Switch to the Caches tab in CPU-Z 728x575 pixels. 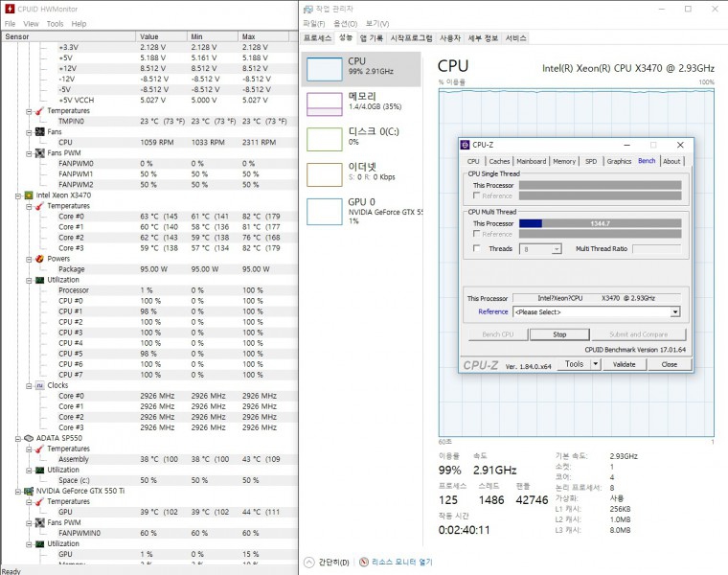click(x=499, y=162)
